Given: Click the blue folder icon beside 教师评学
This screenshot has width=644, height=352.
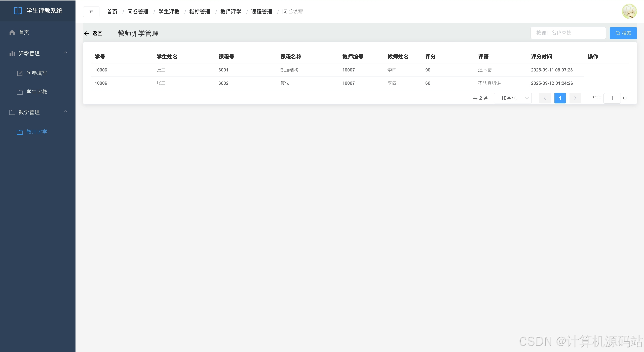Looking at the screenshot, I should 20,132.
